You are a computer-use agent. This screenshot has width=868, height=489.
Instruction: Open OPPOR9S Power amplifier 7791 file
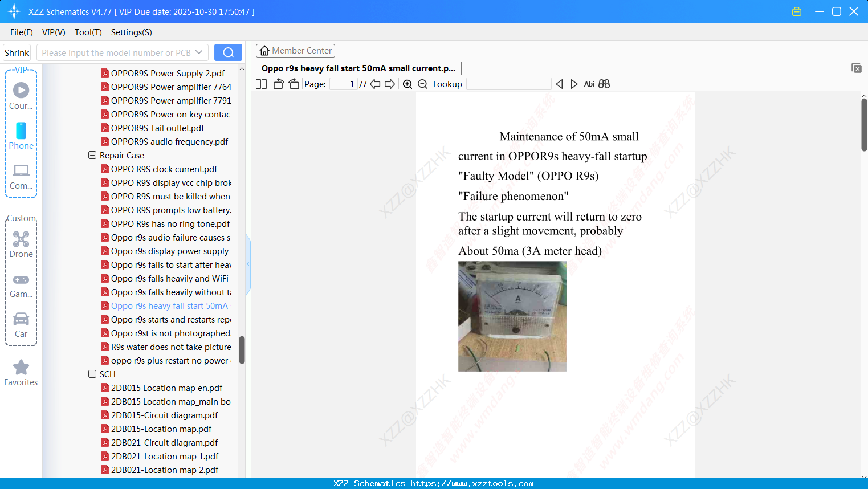[x=166, y=100]
